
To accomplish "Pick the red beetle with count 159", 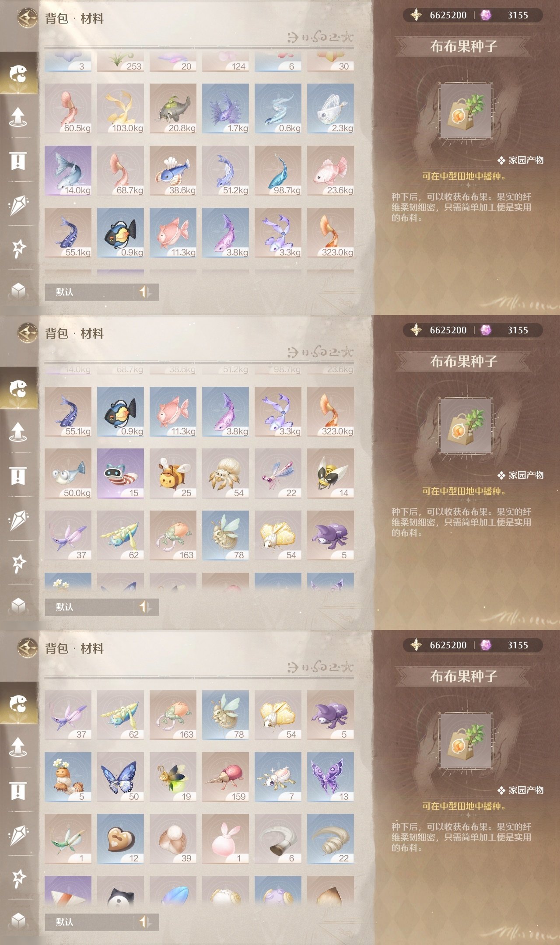I will pyautogui.click(x=225, y=777).
